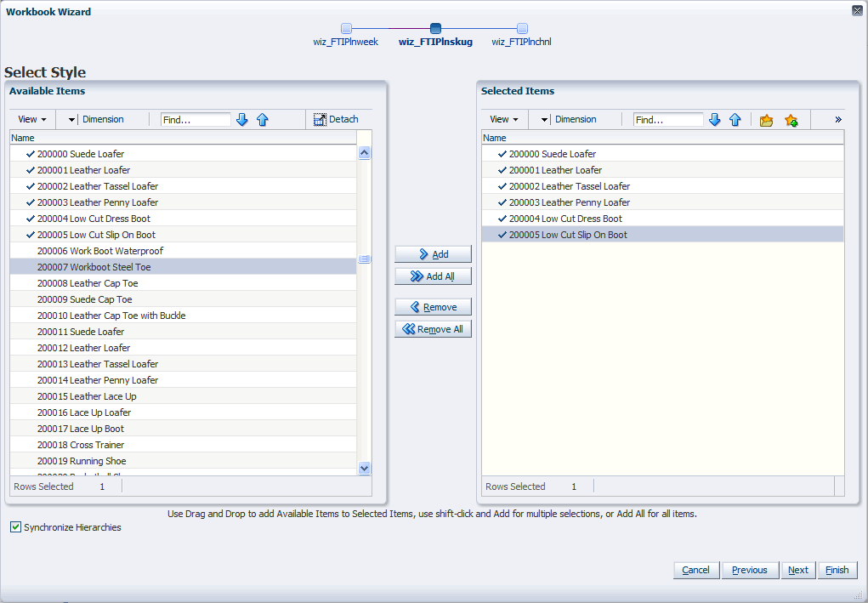
Task: Click the star with plus icon in Selected Items
Action: (x=791, y=120)
